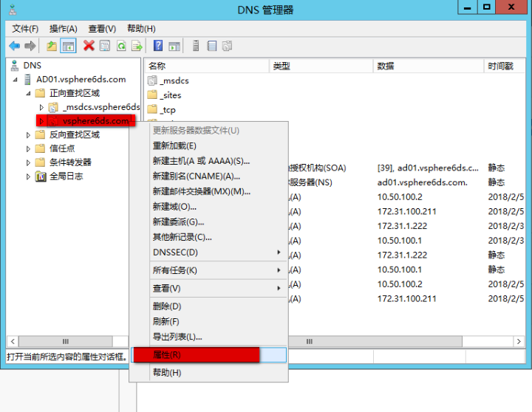Click the server tower toolbar icon

point(196,46)
